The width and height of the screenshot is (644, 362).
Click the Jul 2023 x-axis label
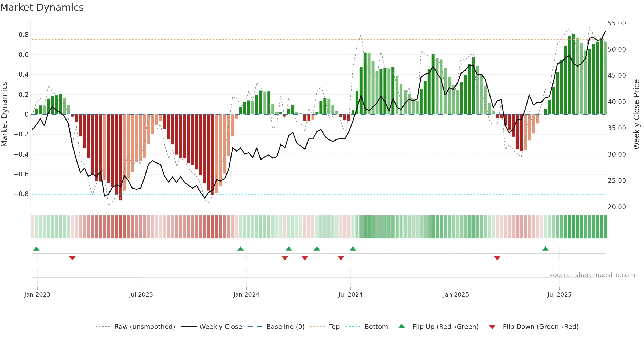141,294
